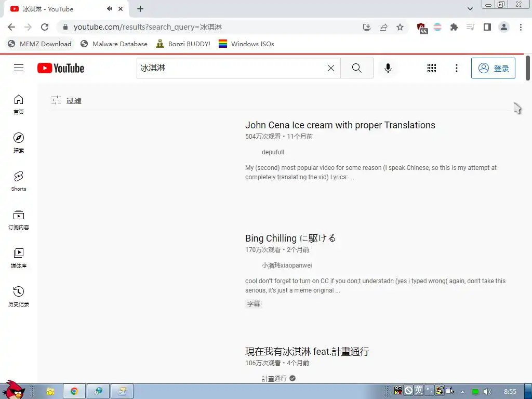
Task: Open the volume speaker tray icon
Action: point(487,392)
